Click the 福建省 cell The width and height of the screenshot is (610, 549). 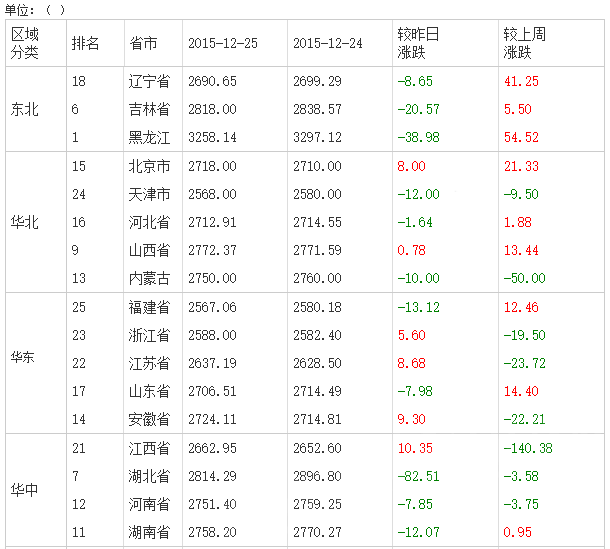149,307
